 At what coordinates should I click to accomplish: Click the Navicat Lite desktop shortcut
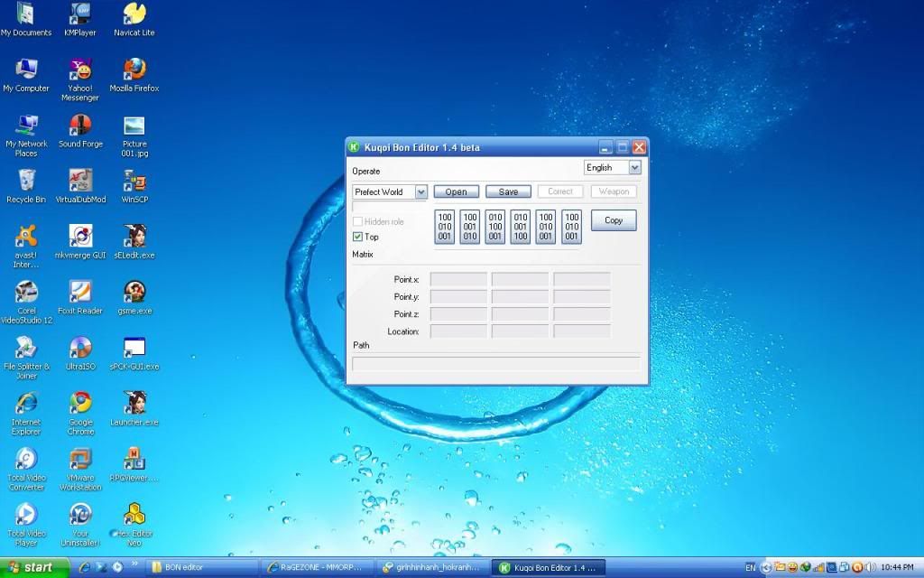[x=134, y=15]
